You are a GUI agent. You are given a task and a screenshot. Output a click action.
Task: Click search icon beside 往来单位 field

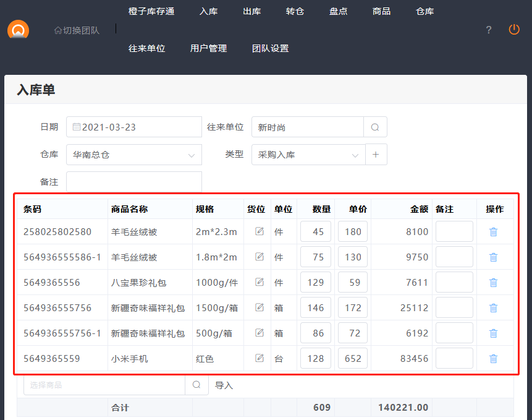point(375,127)
